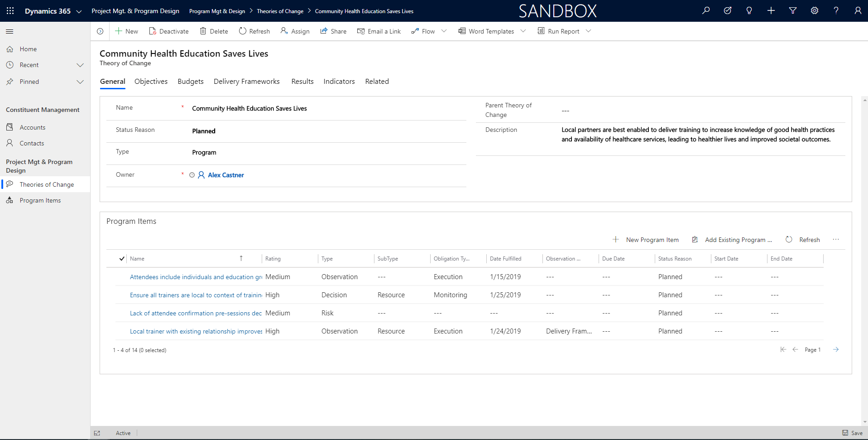Open 'Lack of attendee confirmation' risk item

pyautogui.click(x=196, y=313)
